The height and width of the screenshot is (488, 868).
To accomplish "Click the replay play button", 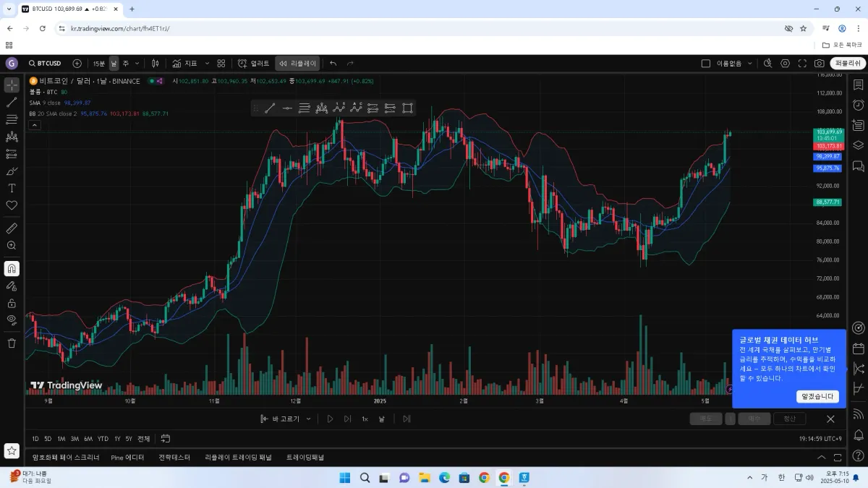I will pyautogui.click(x=330, y=419).
